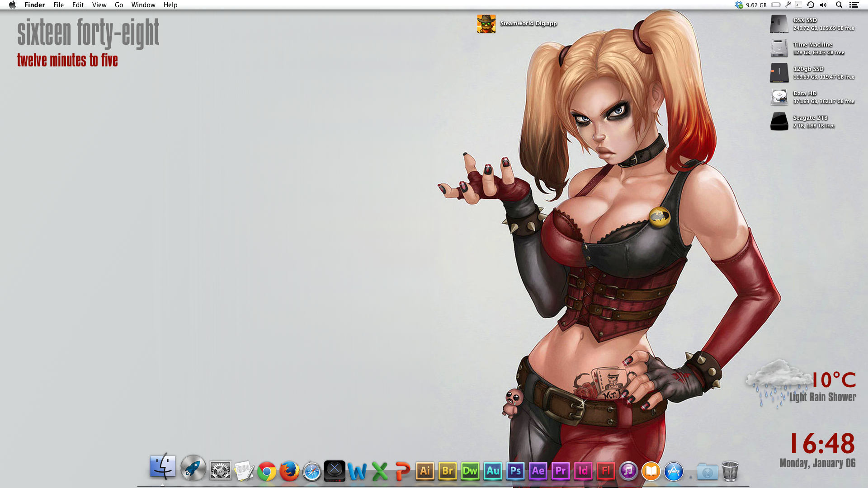Launch Adobe Illustrator from the dock
Screen dimensions: 868x488
coord(425,471)
